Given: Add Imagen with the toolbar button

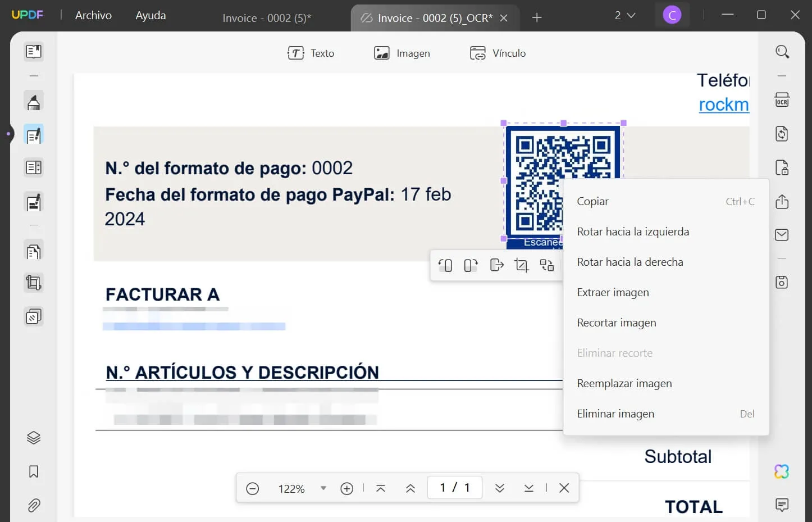Looking at the screenshot, I should click(x=402, y=53).
